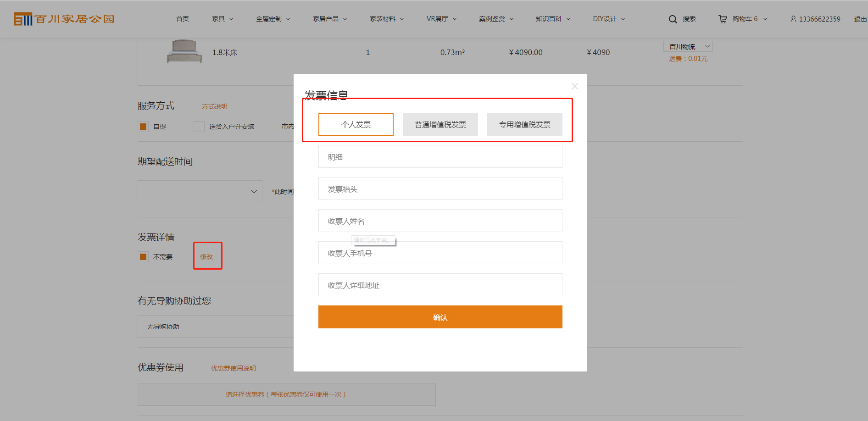
Task: Close the 发票信息 dialog
Action: click(574, 86)
